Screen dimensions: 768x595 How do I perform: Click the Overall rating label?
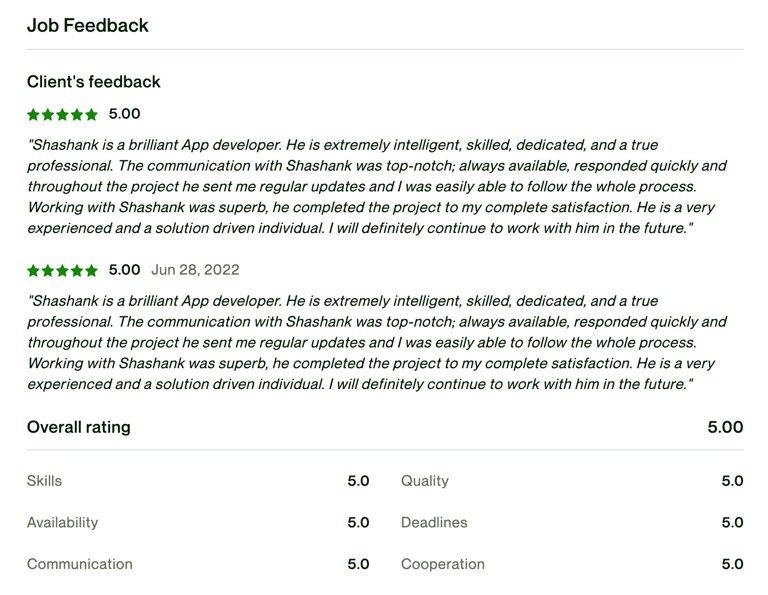[79, 427]
